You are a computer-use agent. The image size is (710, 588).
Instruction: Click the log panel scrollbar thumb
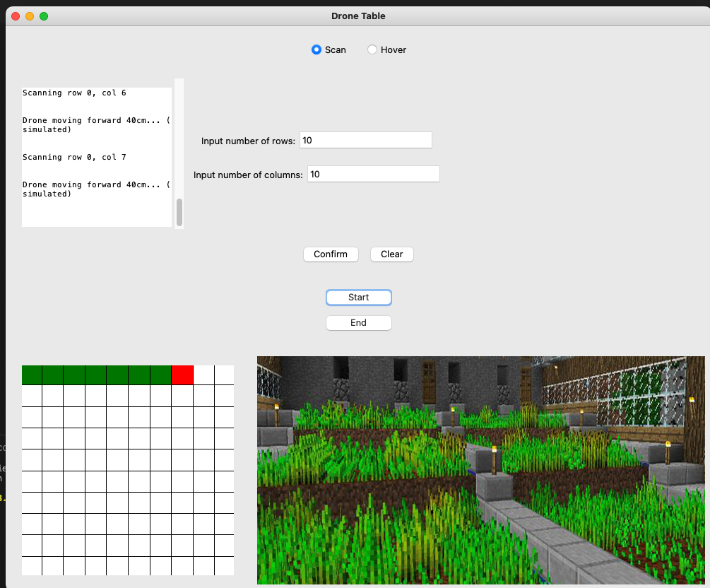[x=179, y=212]
